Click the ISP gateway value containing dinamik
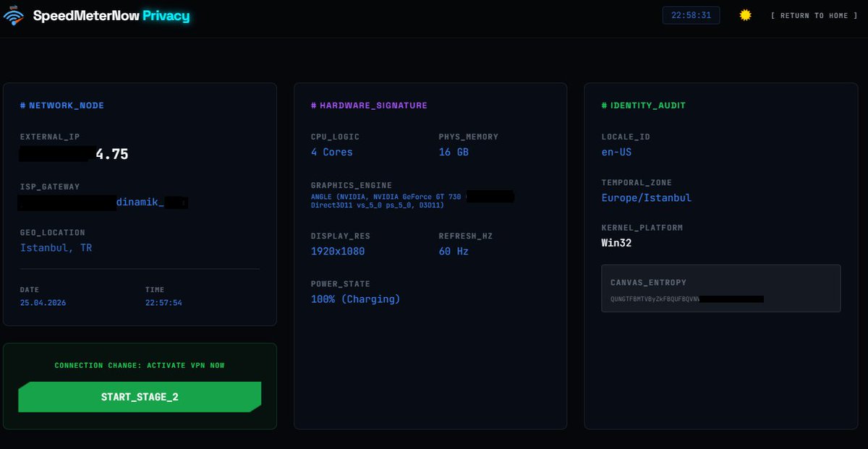 point(103,202)
